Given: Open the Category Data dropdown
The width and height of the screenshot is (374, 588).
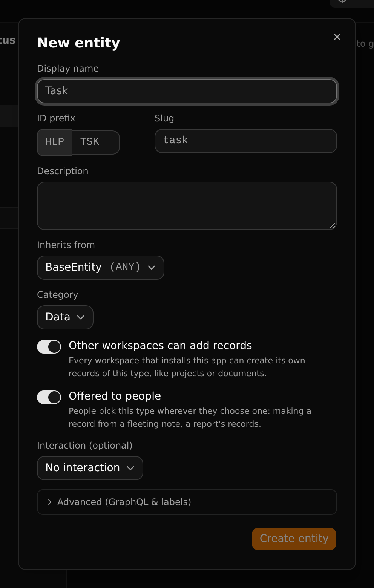Looking at the screenshot, I should pos(65,317).
